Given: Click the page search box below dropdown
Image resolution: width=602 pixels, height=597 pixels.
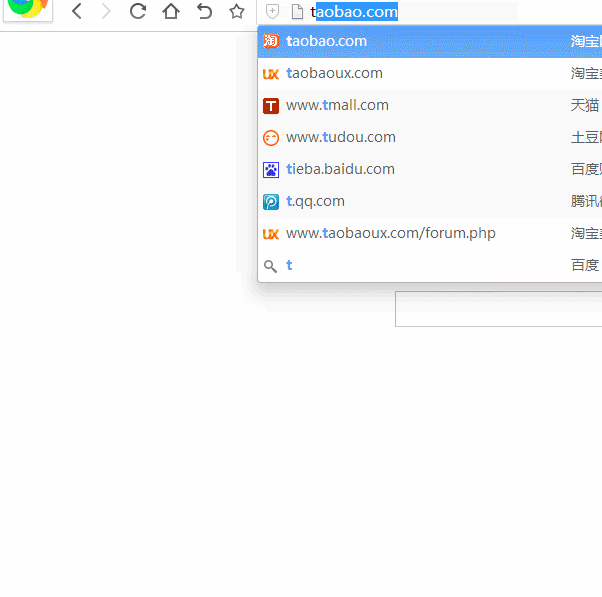Looking at the screenshot, I should click(x=499, y=309).
